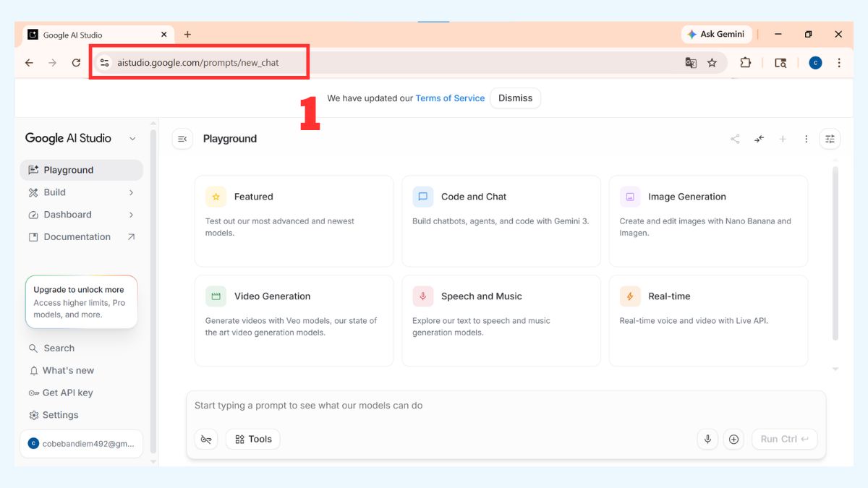The width and height of the screenshot is (868, 488).
Task: Bookmark this page with star icon
Action: coord(712,63)
